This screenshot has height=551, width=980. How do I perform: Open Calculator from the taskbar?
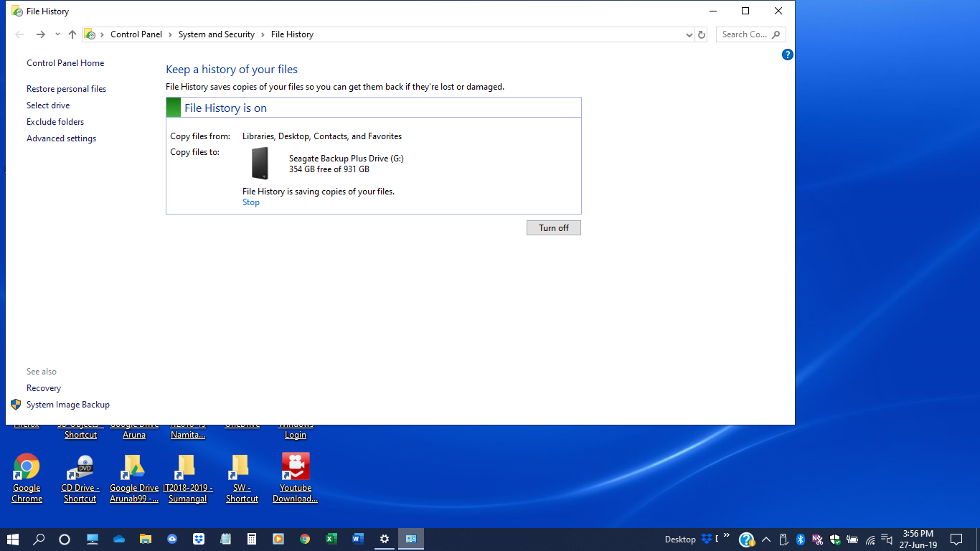tap(252, 539)
